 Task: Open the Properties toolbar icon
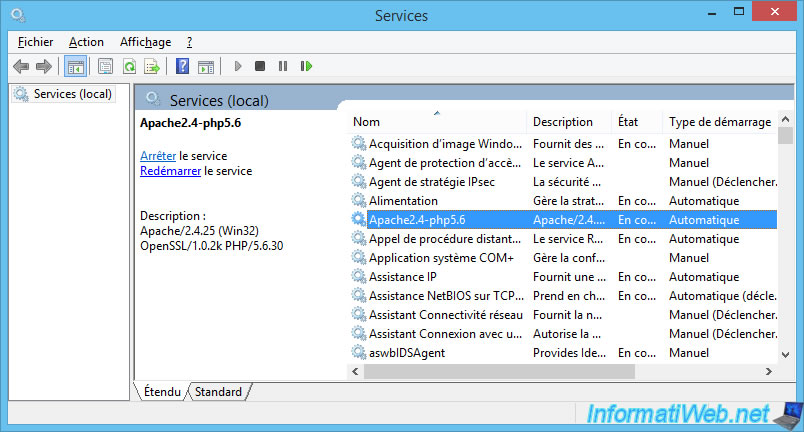click(x=105, y=66)
